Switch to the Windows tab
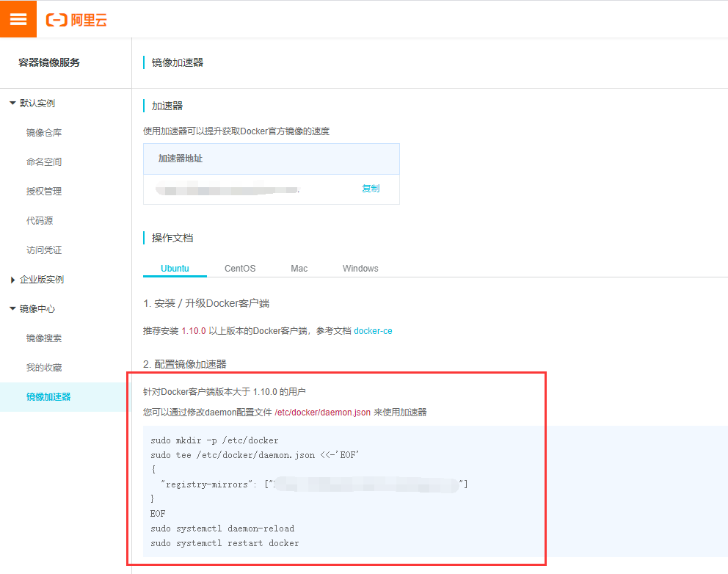 click(360, 269)
